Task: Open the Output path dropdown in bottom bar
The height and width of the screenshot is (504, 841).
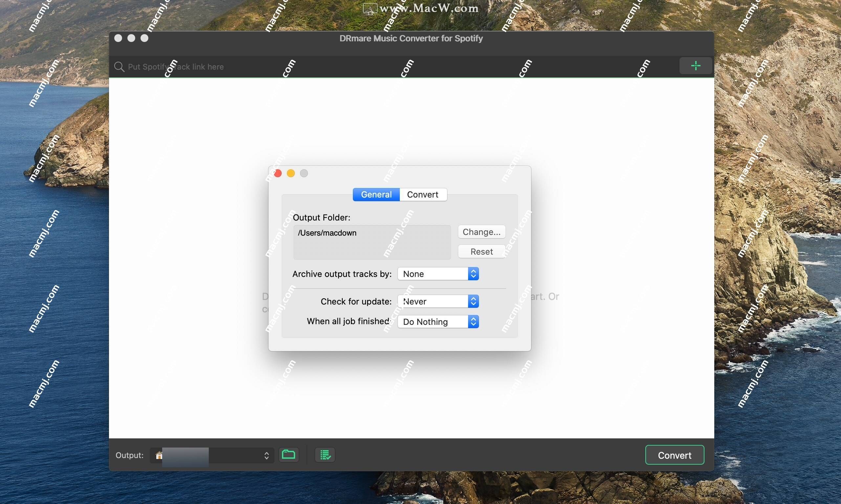Action: [x=212, y=455]
